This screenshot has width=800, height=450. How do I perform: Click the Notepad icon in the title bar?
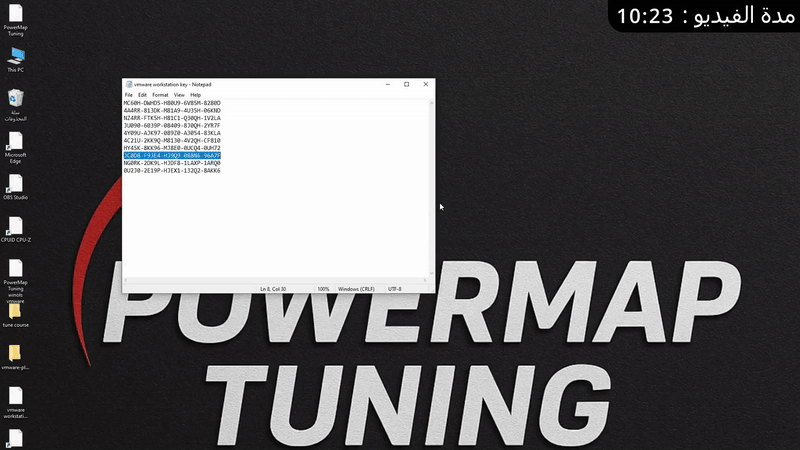(127, 84)
